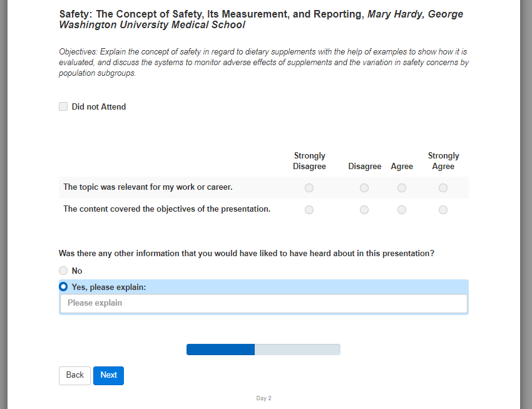This screenshot has width=532, height=409.
Task: Select Strongly Disagree for topic relevance
Action: tap(309, 188)
